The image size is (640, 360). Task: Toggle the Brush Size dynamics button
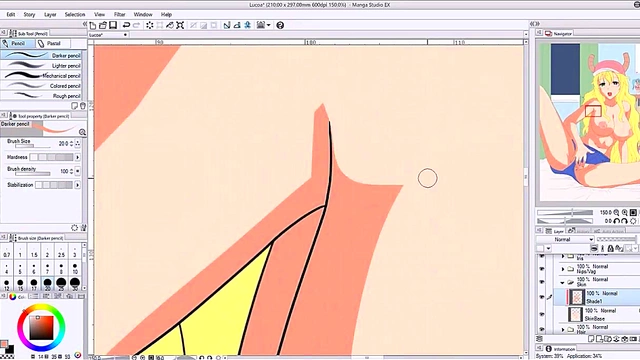tap(78, 143)
